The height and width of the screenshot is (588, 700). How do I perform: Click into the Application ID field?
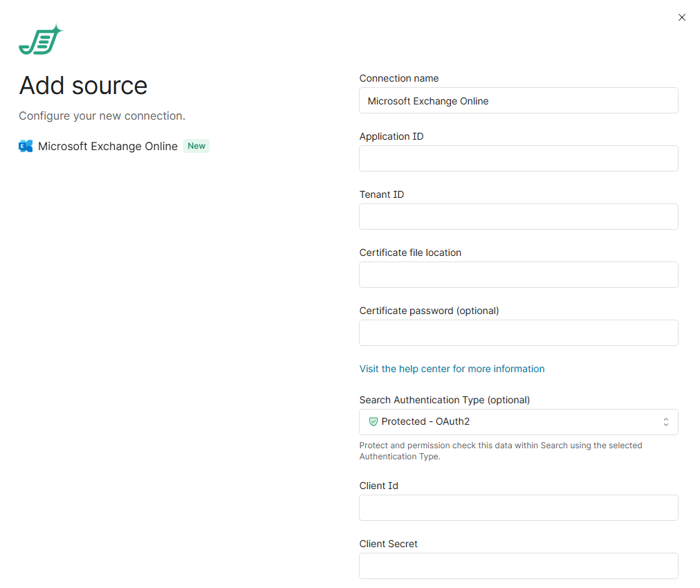(517, 158)
